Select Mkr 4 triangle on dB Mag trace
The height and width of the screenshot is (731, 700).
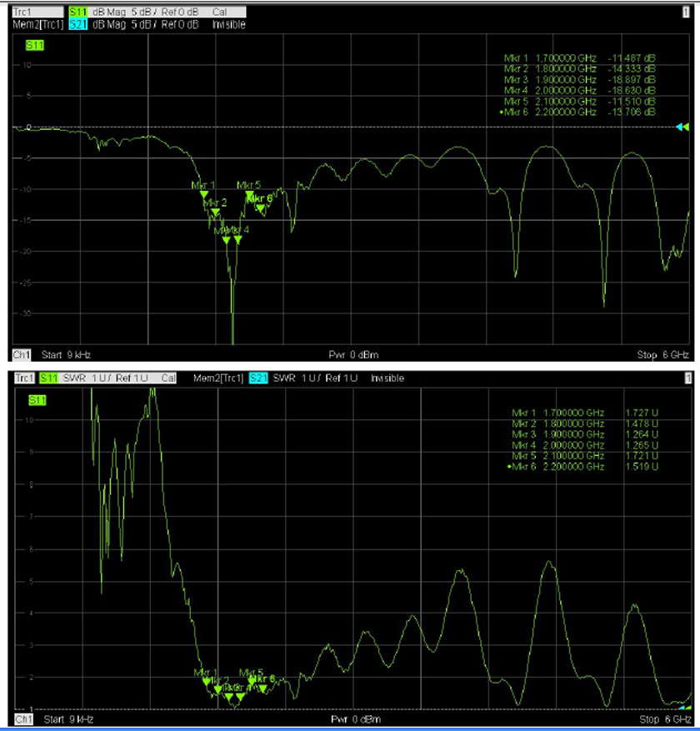click(x=238, y=239)
